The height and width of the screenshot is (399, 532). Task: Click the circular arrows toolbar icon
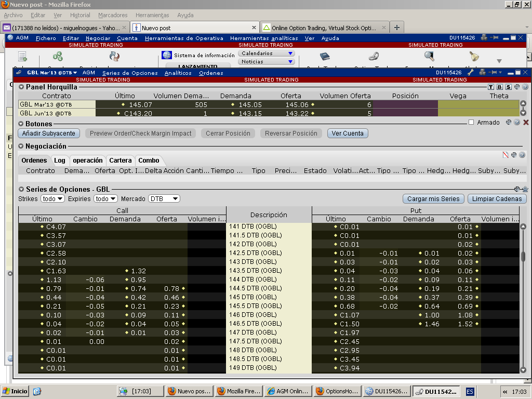(x=114, y=56)
